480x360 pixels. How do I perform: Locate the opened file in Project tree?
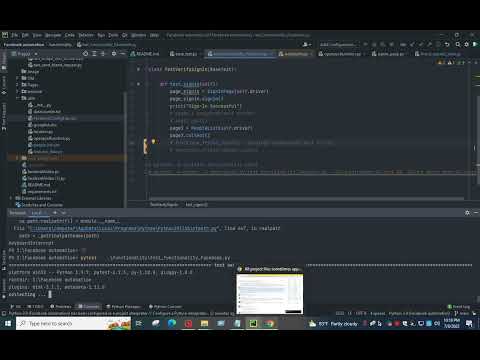86,53
